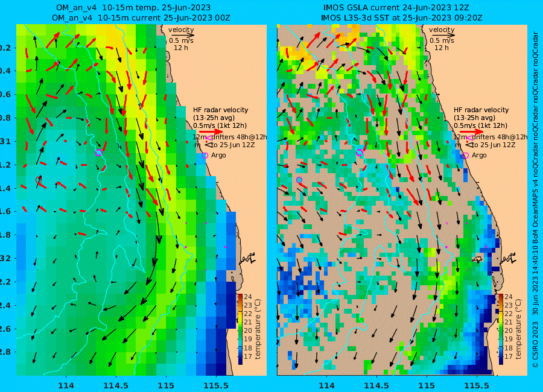Image resolution: width=543 pixels, height=392 pixels.
Task: Click longitude label 115.5 under IMOS map
Action: pyautogui.click(x=477, y=385)
